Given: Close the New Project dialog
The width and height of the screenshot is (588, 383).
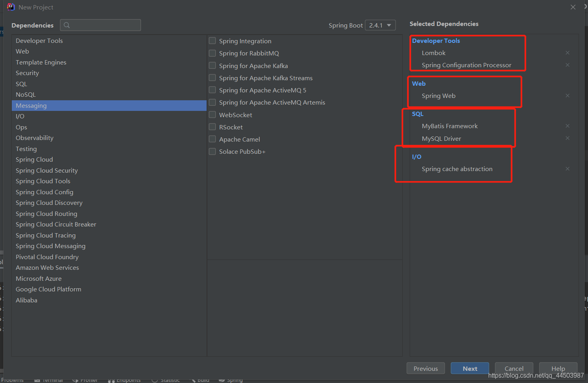Looking at the screenshot, I should pyautogui.click(x=573, y=7).
